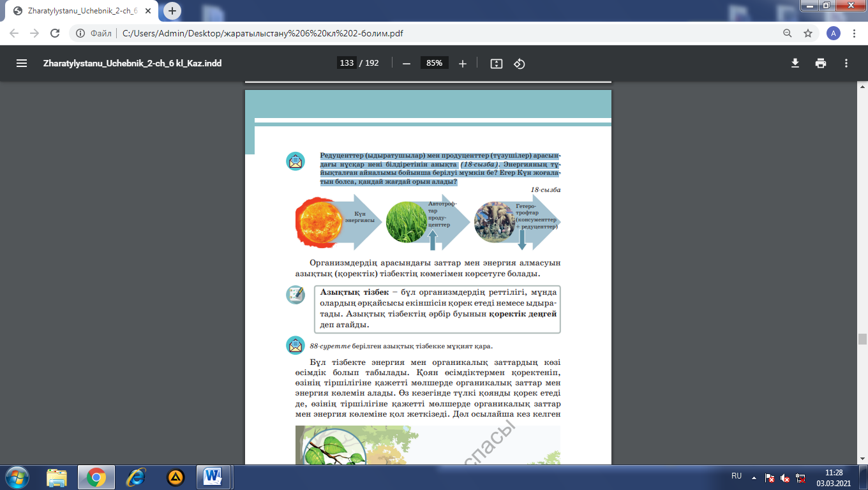868x490 pixels.
Task: Open Microsoft Word from the taskbar
Action: click(x=213, y=477)
